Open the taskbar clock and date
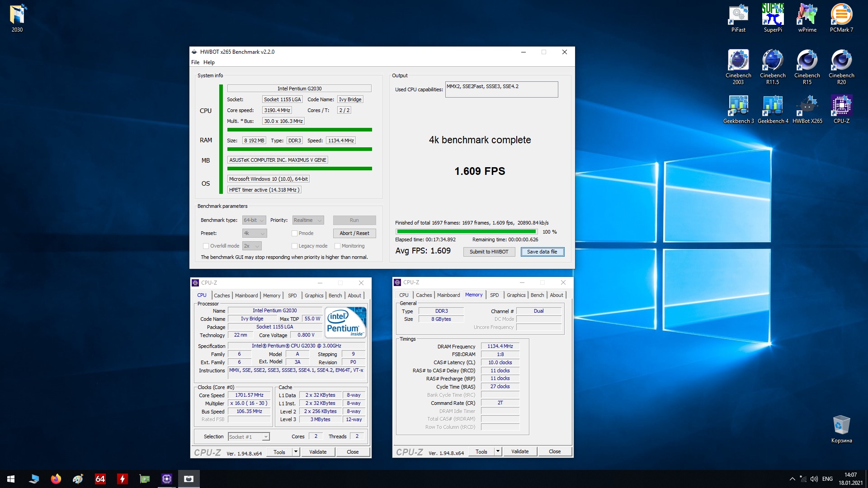This screenshot has width=868, height=488. click(x=850, y=479)
